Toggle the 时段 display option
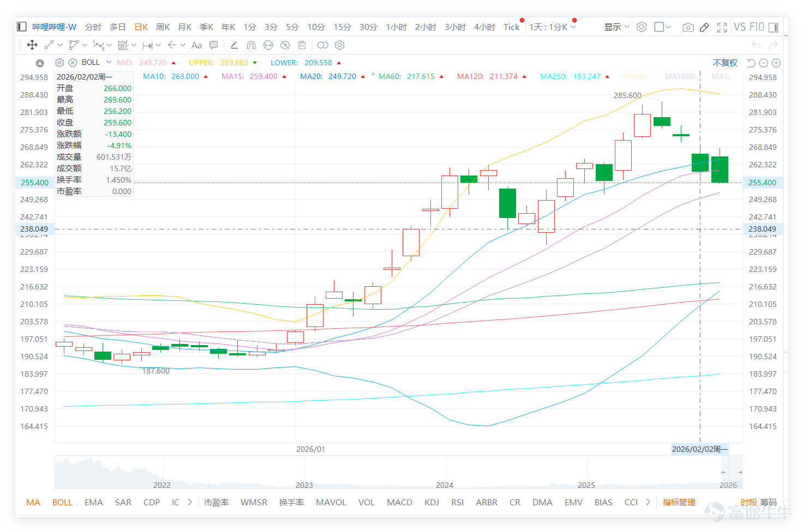 748,502
